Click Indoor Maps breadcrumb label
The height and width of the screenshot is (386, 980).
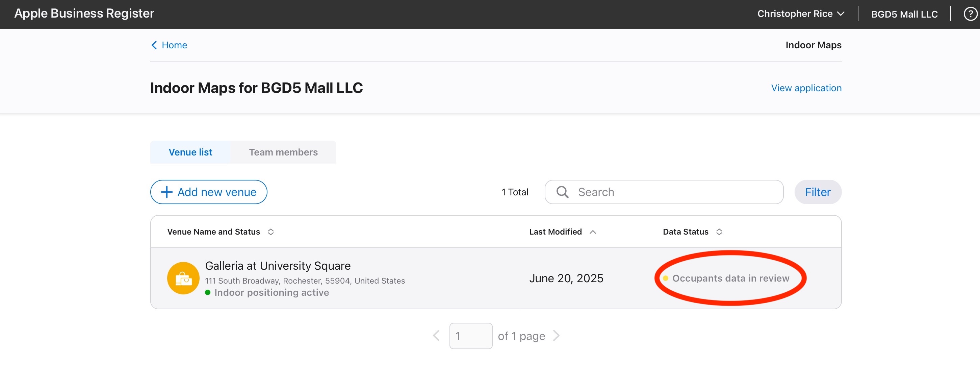(x=814, y=45)
